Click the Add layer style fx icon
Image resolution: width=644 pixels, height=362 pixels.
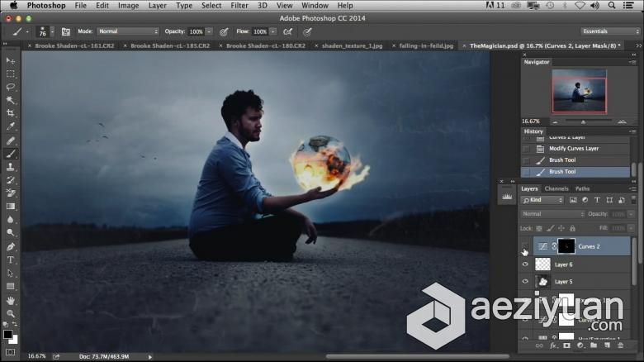point(553,345)
